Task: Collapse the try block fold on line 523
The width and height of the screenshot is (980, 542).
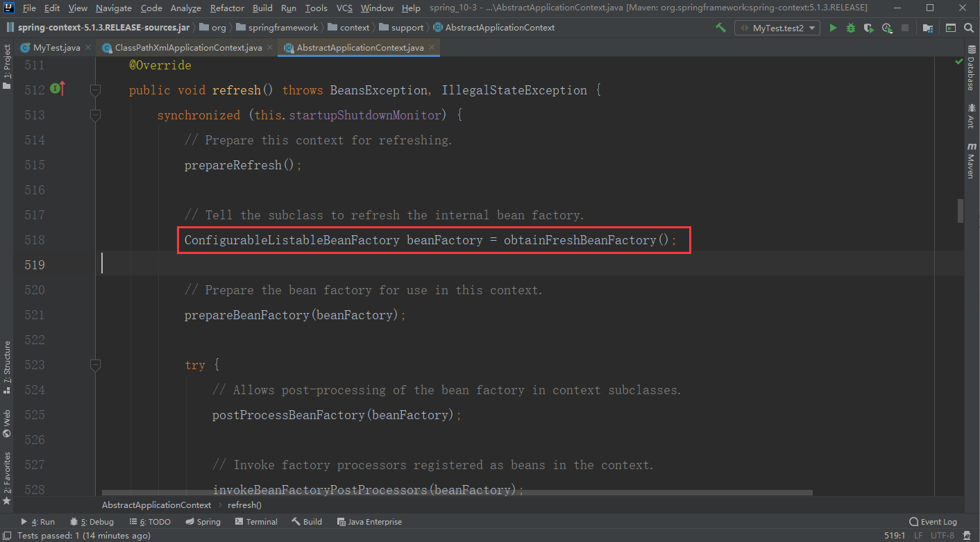Action: (96, 365)
